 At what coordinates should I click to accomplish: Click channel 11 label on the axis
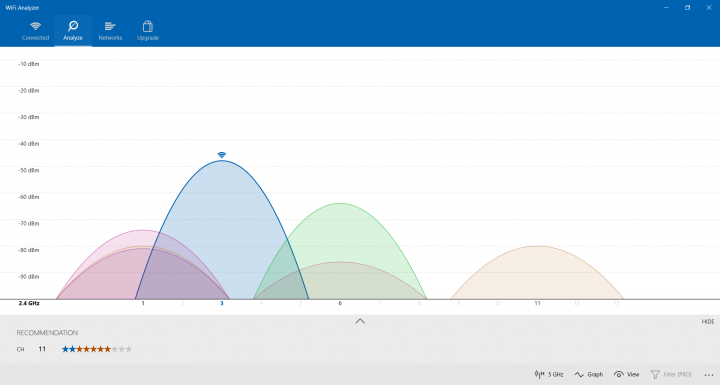click(537, 304)
